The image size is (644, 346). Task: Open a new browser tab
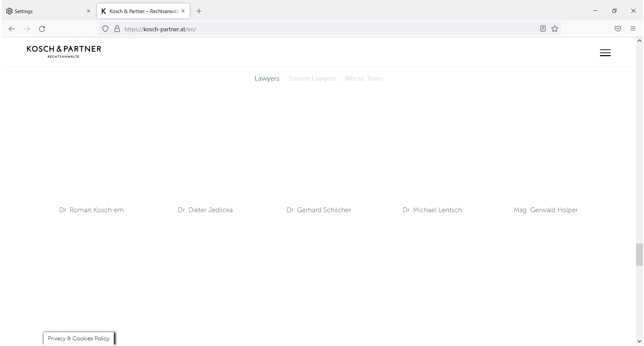[199, 11]
